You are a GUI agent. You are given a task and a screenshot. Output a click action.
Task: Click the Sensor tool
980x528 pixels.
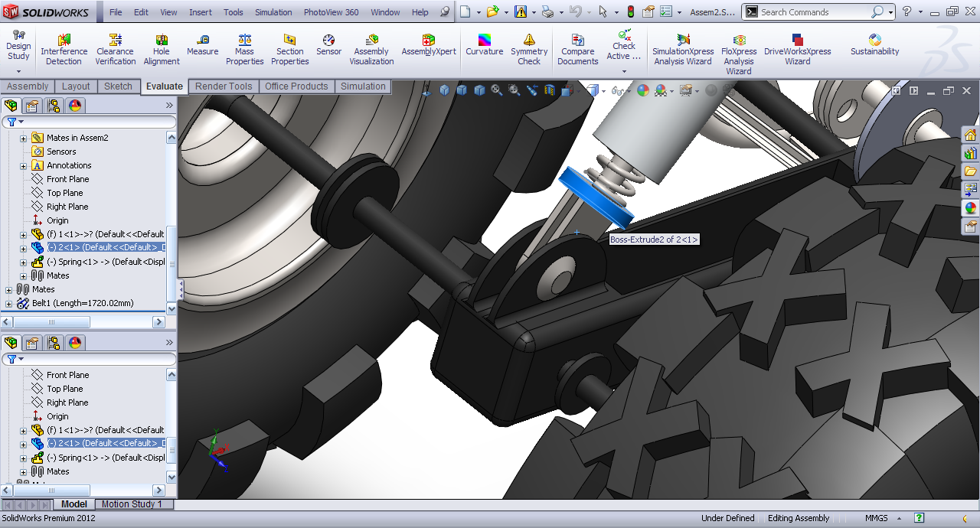[328, 45]
